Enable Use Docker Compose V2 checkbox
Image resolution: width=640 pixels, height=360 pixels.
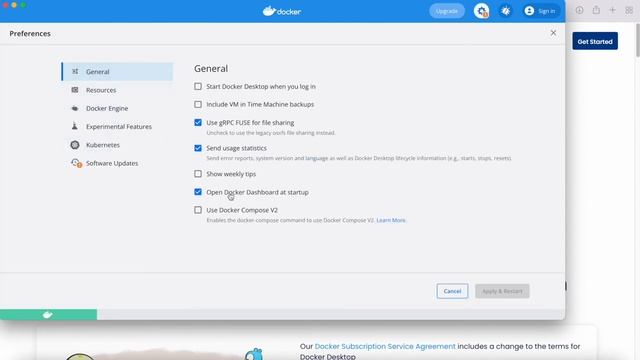pos(198,210)
